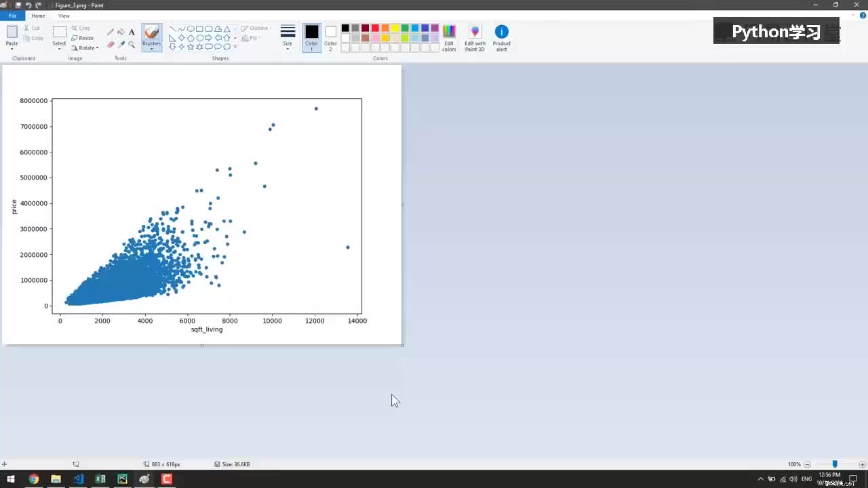Open Excel from the taskbar

(100, 479)
